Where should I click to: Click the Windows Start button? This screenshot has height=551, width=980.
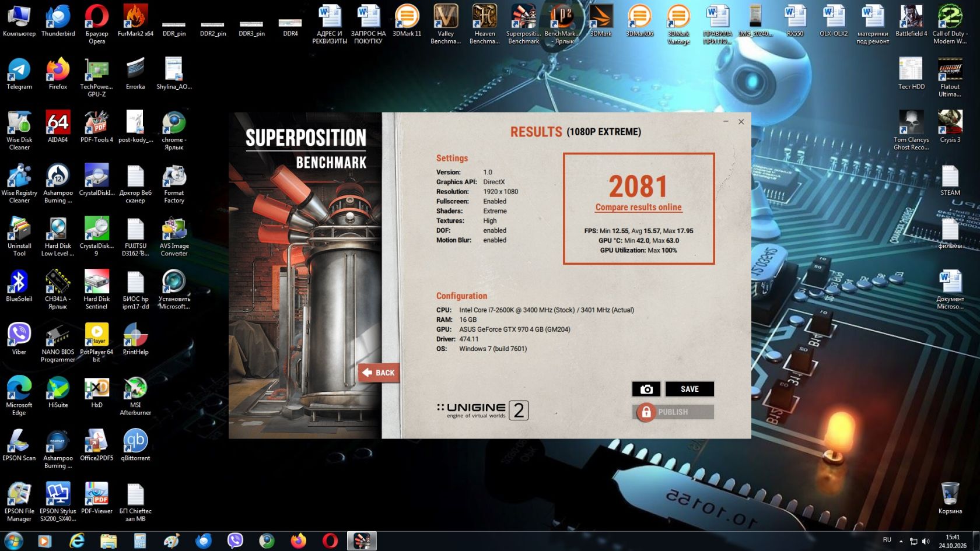[13, 541]
